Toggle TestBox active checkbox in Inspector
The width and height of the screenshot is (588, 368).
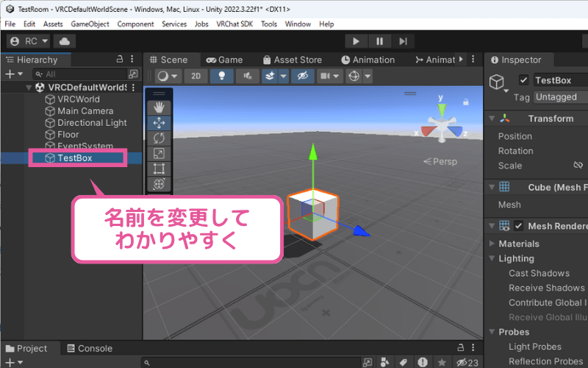(523, 80)
